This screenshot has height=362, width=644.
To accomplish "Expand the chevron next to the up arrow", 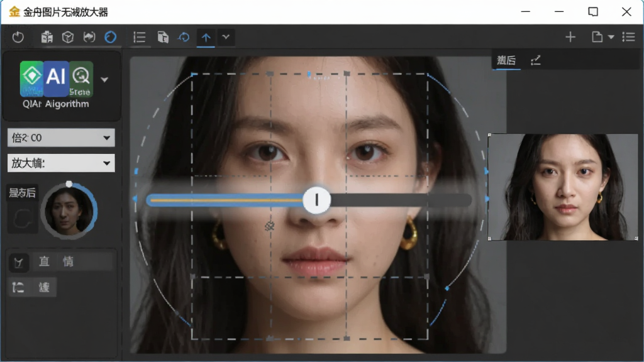I will tap(226, 37).
